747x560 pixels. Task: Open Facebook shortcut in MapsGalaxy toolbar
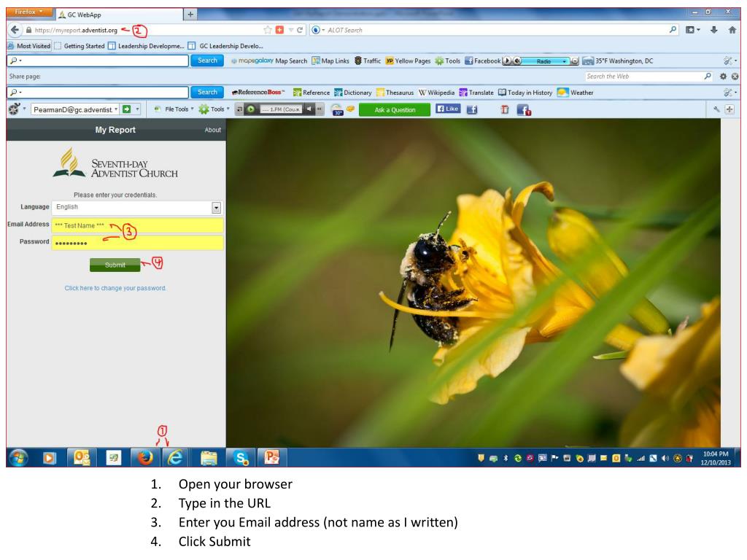(483, 61)
